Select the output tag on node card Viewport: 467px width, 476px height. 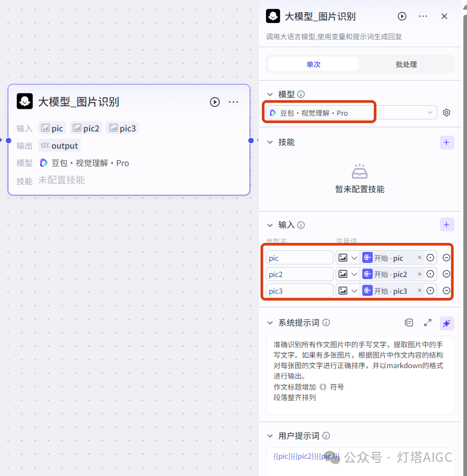(x=59, y=146)
